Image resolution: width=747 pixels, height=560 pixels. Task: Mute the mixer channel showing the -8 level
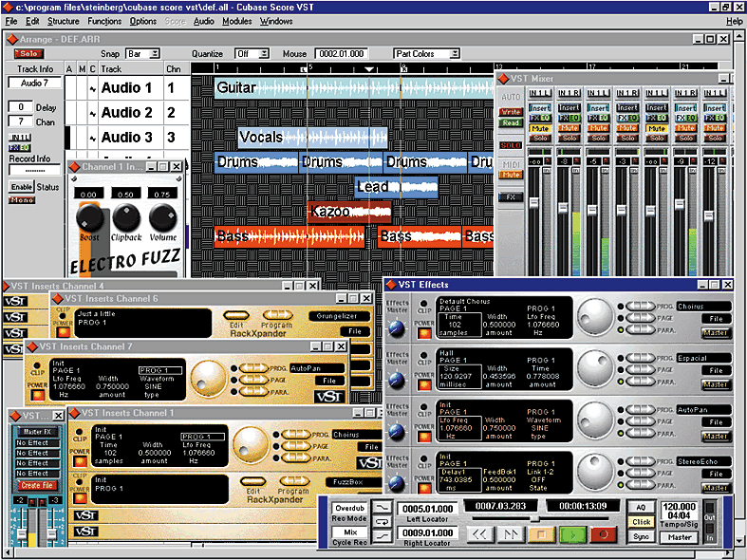[569, 128]
